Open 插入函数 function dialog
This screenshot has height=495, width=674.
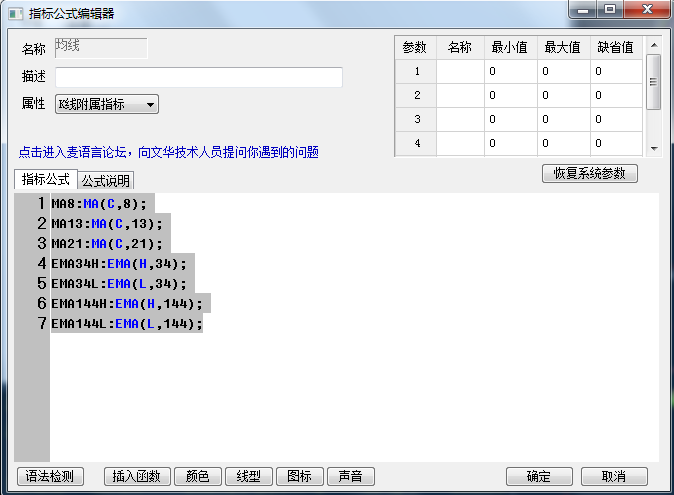point(137,477)
